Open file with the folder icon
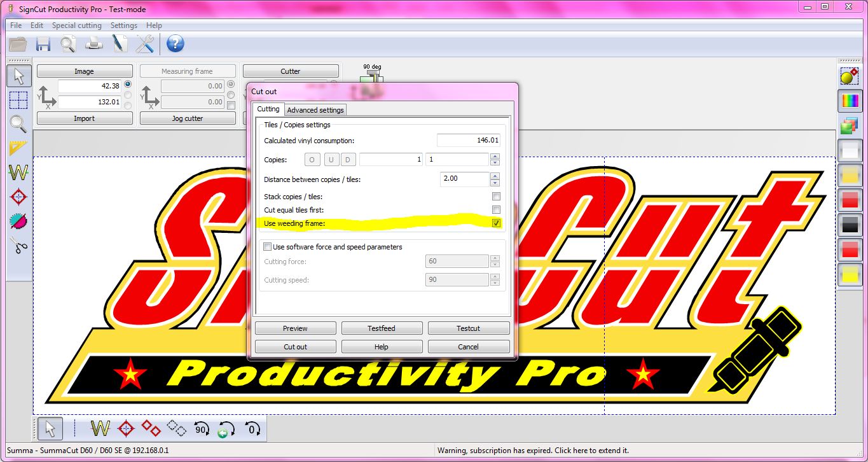The height and width of the screenshot is (462, 868). click(x=18, y=44)
